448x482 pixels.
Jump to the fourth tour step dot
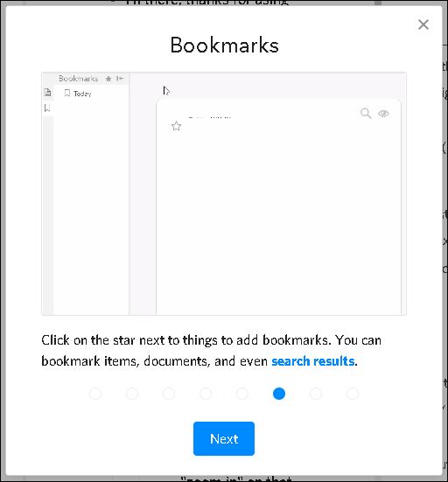click(x=206, y=394)
